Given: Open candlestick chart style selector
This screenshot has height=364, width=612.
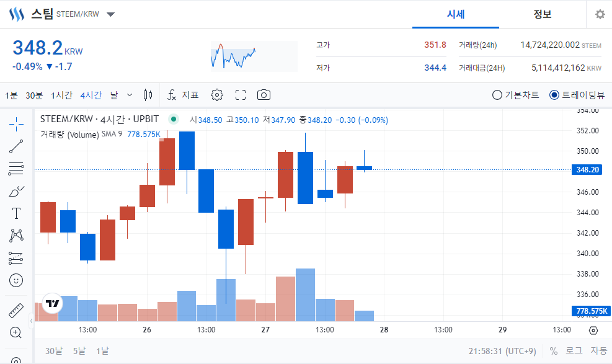Looking at the screenshot, I should click(148, 95).
